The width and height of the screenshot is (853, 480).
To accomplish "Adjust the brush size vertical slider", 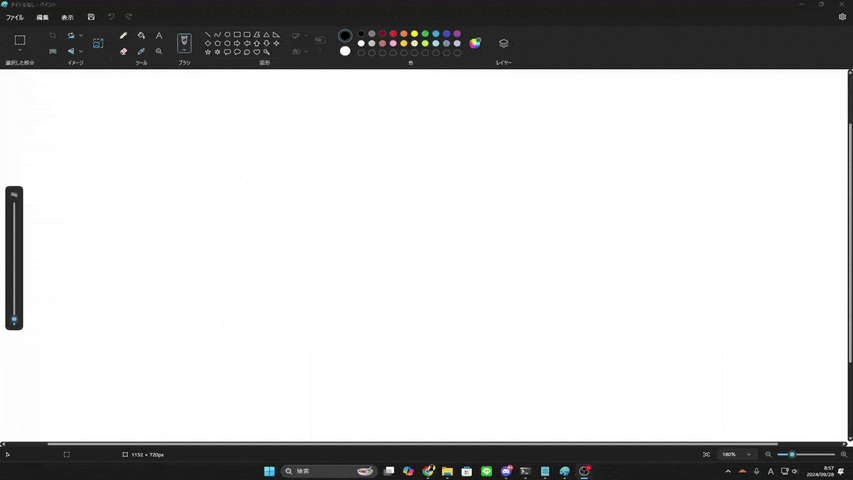I will pyautogui.click(x=14, y=259).
